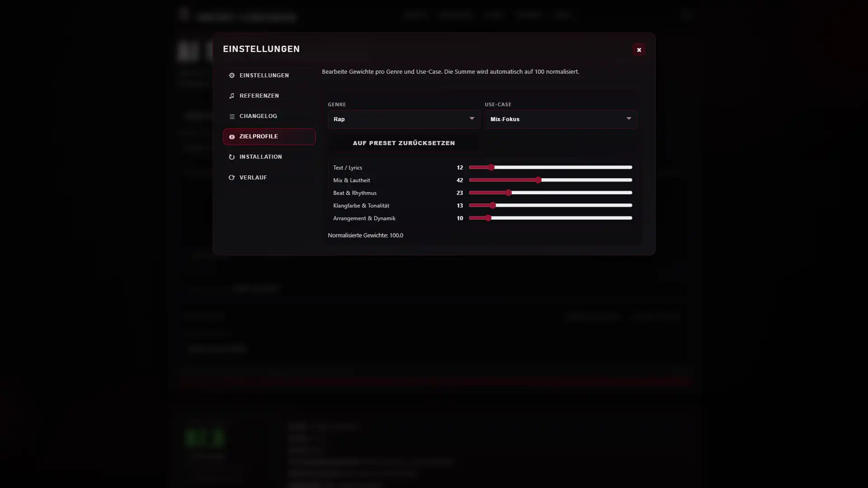Click the EINSTELLUNGEN dialog title
This screenshot has width=868, height=488.
click(261, 49)
